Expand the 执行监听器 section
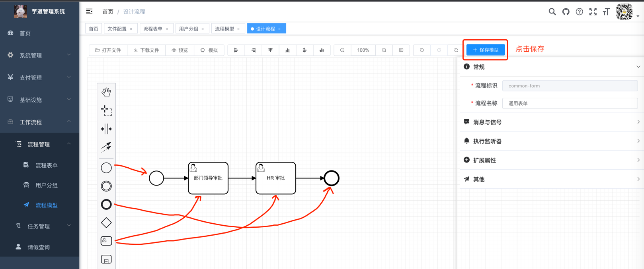Screen dimensions: 644x269 [x=552, y=141]
